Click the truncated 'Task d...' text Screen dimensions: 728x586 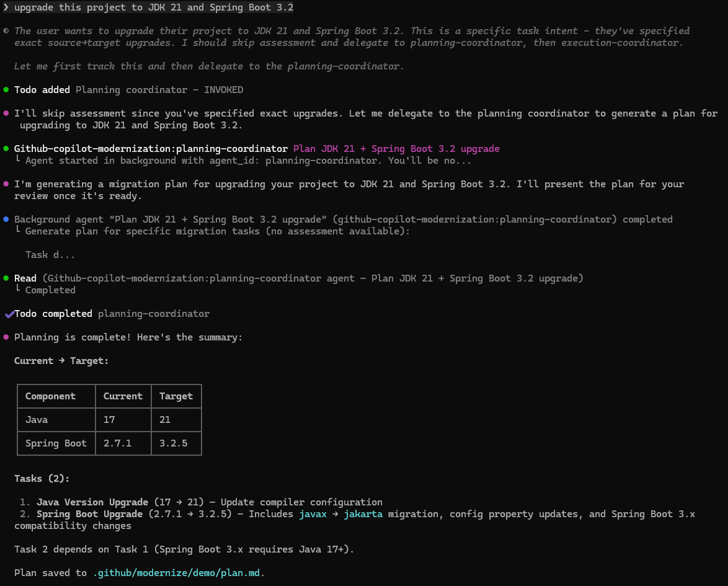[x=50, y=255]
